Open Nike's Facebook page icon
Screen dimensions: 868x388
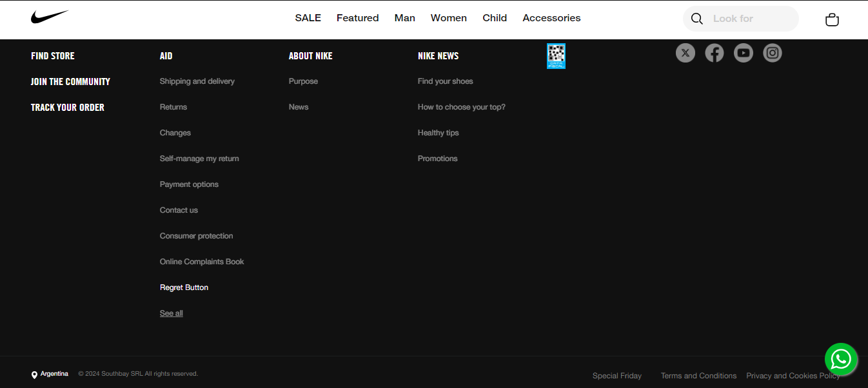pyautogui.click(x=715, y=53)
